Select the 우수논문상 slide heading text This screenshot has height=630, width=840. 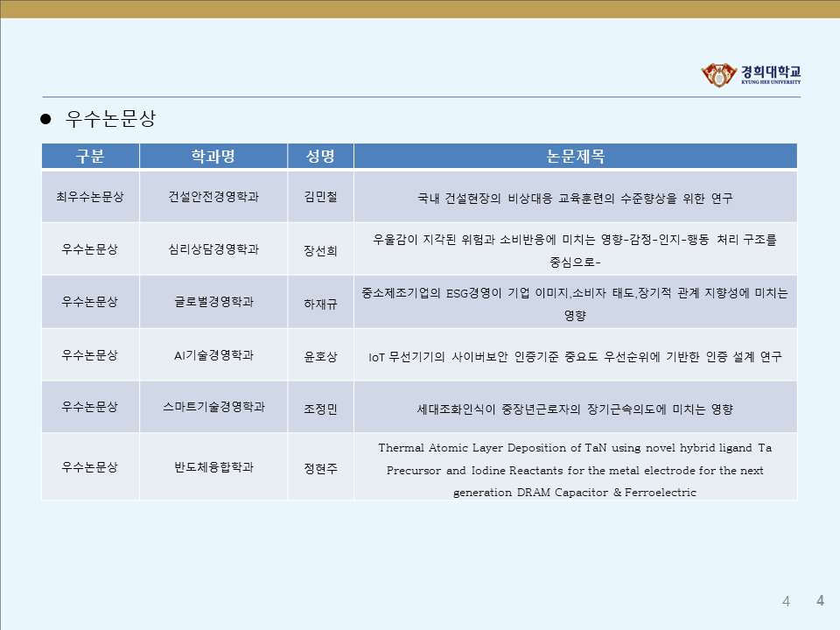pos(110,120)
